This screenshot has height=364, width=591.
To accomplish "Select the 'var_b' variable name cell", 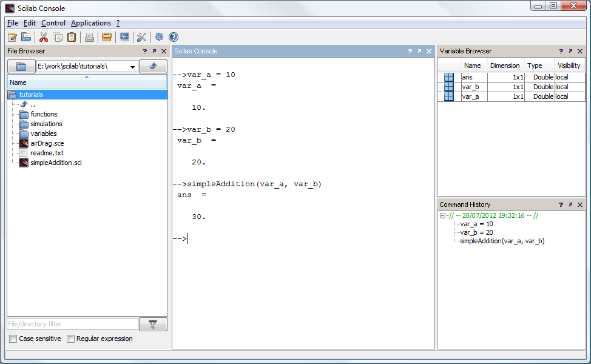I will click(474, 87).
